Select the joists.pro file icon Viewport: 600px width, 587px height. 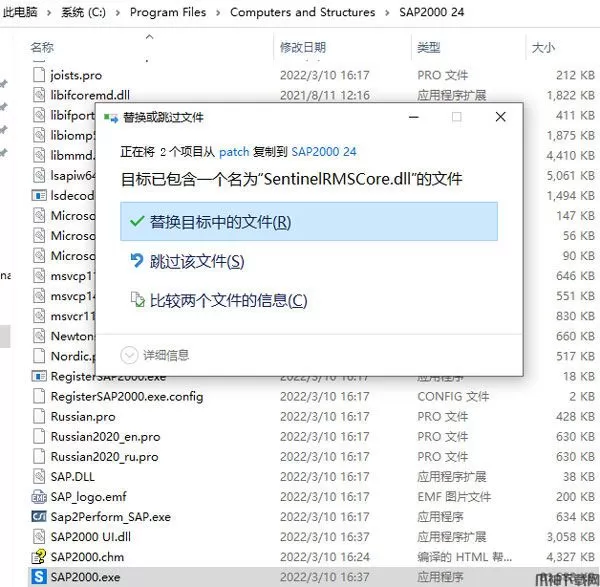pos(39,75)
